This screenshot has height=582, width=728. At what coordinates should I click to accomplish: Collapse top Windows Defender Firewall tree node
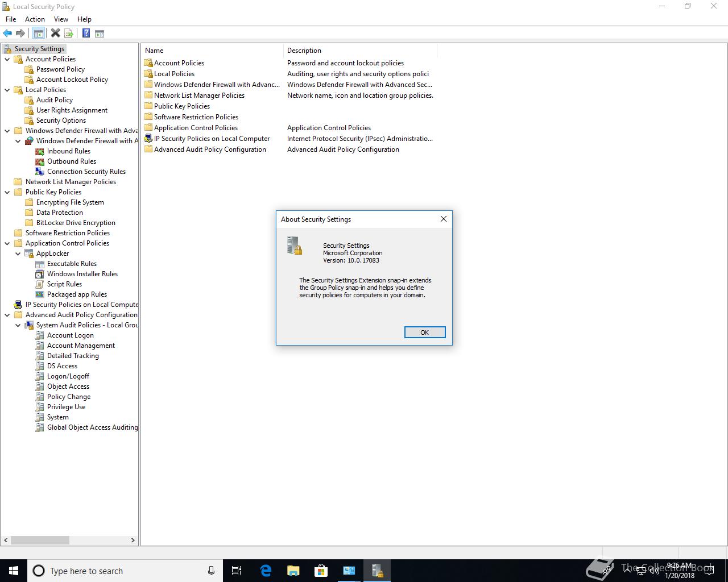click(x=7, y=131)
